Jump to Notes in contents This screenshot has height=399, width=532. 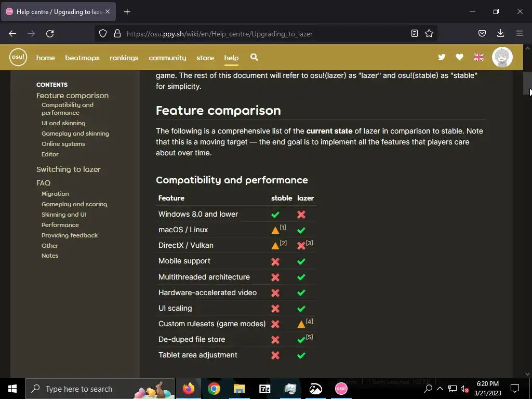pyautogui.click(x=50, y=256)
